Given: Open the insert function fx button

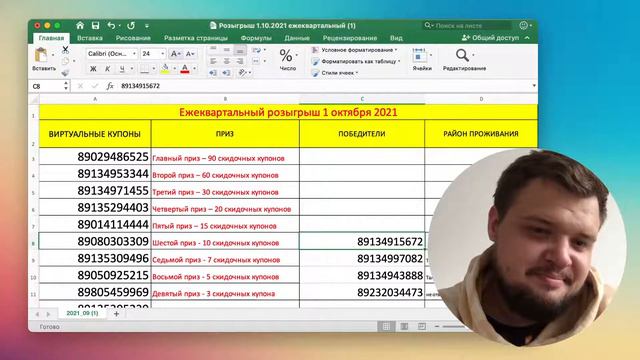Looking at the screenshot, I should tap(110, 86).
